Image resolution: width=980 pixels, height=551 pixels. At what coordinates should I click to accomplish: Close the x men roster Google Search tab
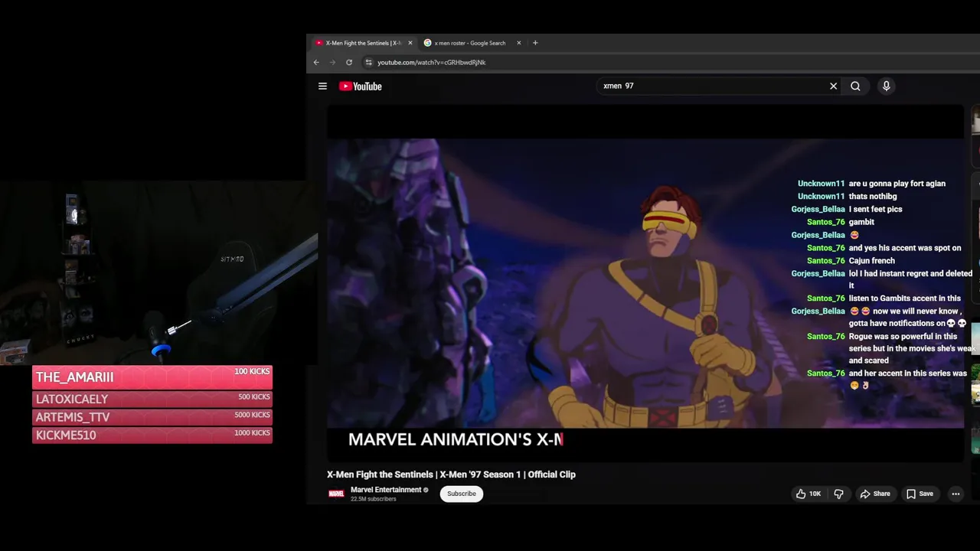pyautogui.click(x=518, y=43)
